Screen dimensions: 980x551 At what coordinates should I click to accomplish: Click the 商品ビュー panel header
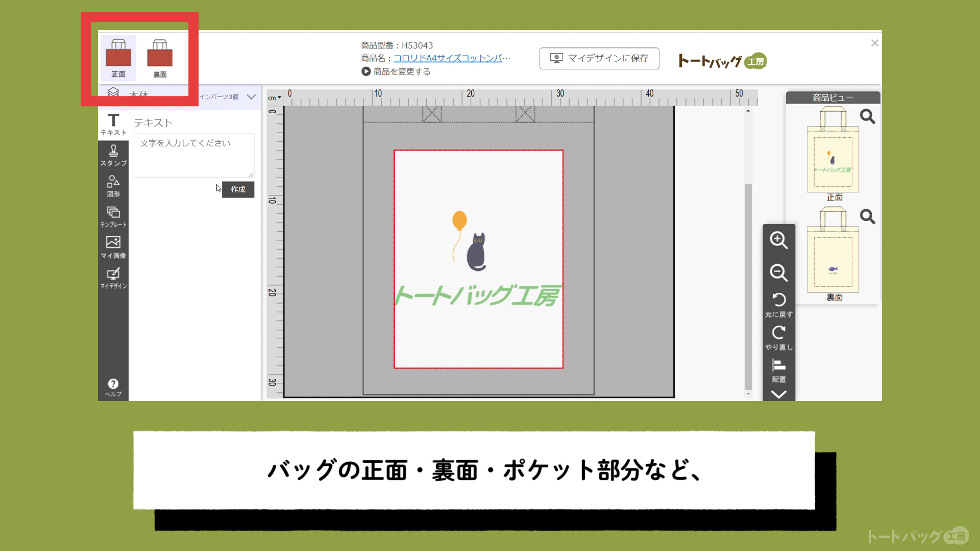(833, 97)
